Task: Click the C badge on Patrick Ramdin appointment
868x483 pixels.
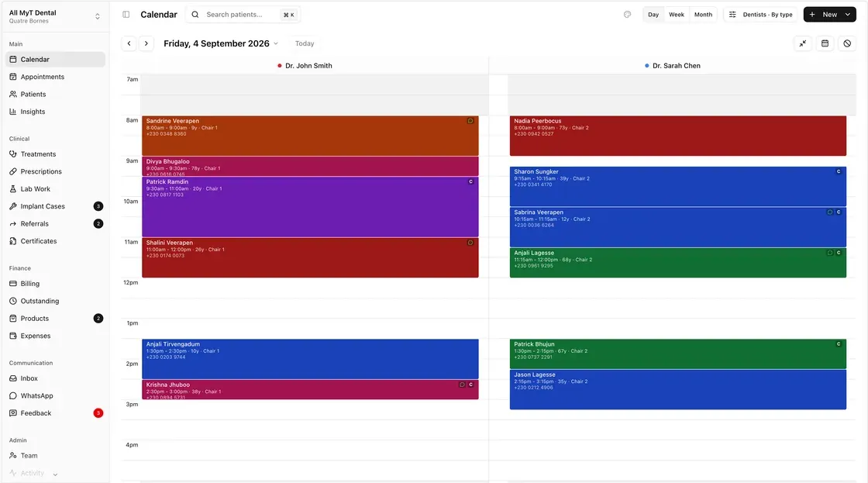Action: click(471, 181)
